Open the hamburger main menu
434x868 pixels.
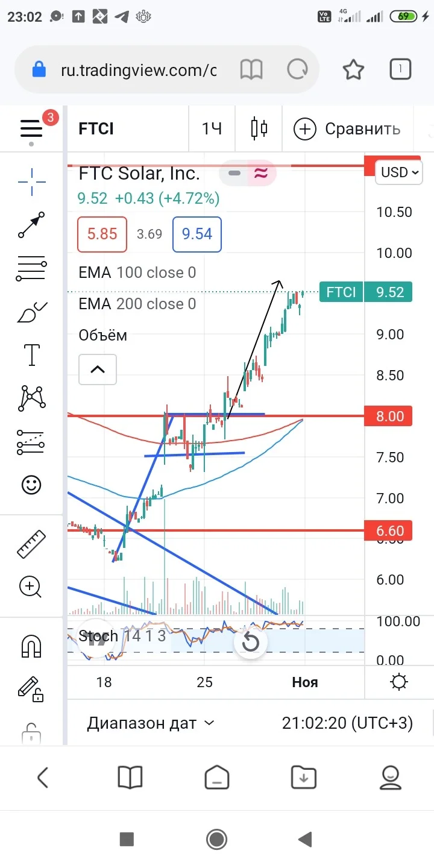point(31,128)
